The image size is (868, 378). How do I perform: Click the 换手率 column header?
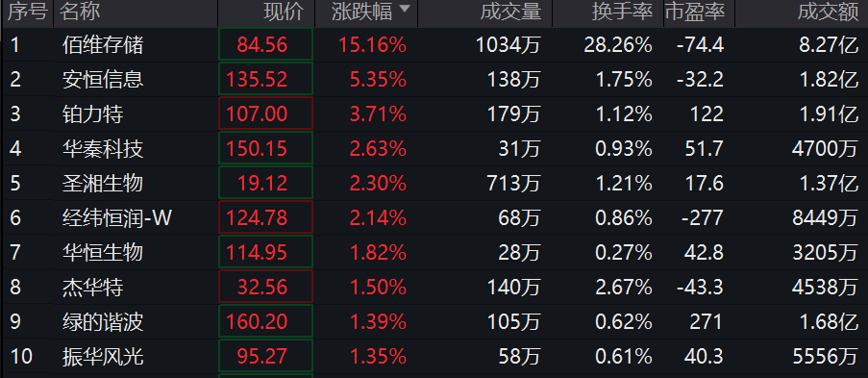pyautogui.click(x=623, y=12)
